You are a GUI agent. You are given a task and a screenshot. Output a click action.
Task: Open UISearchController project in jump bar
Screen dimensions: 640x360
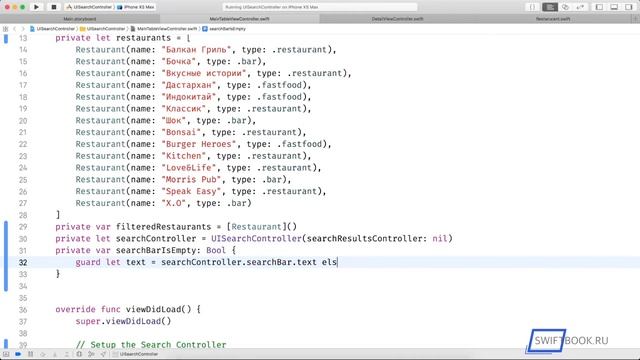click(53, 29)
